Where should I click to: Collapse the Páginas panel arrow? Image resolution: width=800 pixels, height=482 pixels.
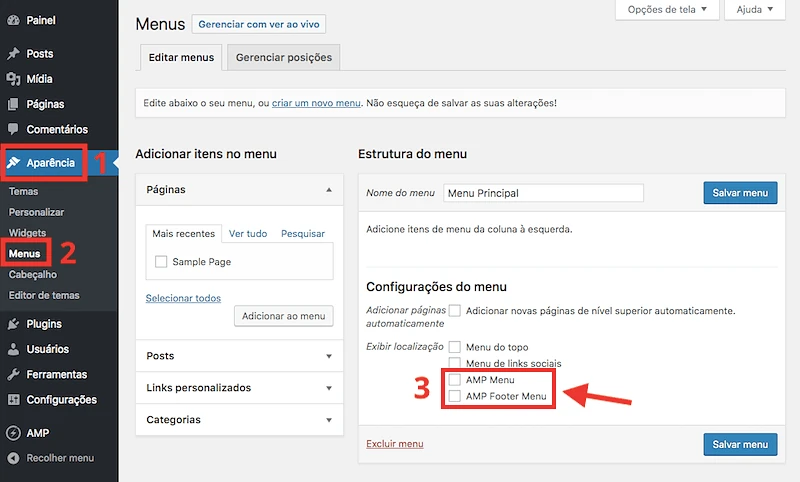click(x=329, y=190)
